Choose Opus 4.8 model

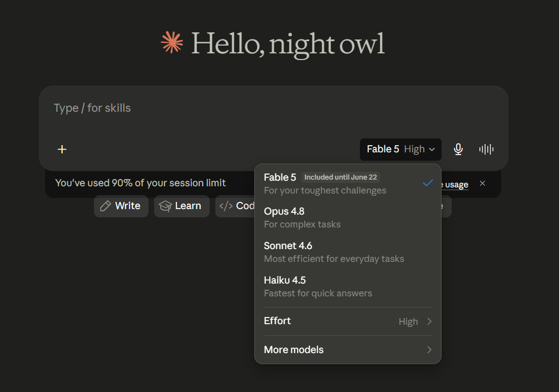(x=348, y=218)
